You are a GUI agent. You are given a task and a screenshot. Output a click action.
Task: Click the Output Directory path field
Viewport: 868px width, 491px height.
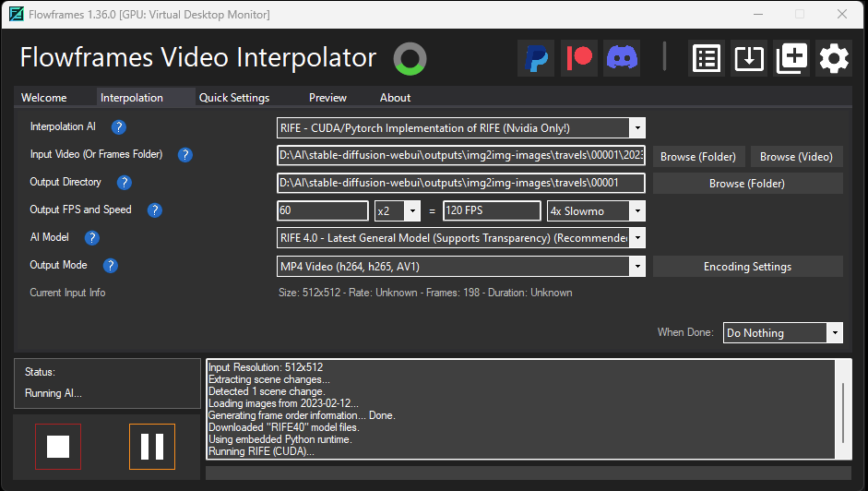pyautogui.click(x=460, y=184)
